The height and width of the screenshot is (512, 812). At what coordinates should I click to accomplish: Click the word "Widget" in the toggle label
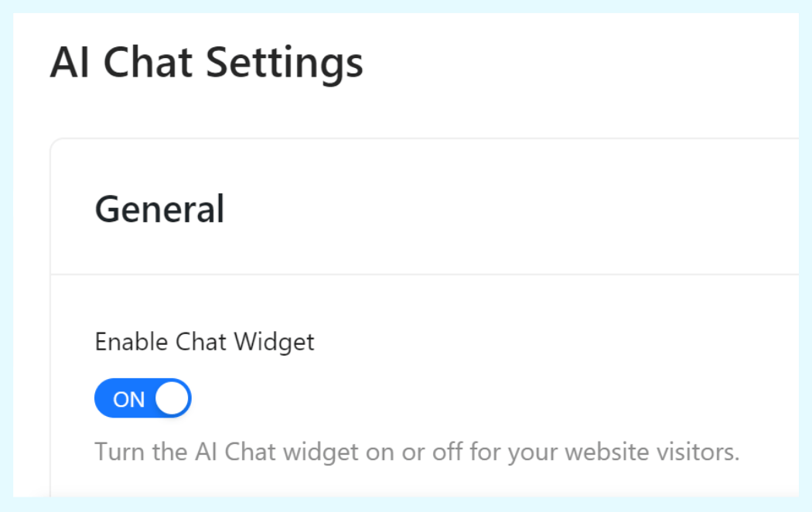pos(278,342)
